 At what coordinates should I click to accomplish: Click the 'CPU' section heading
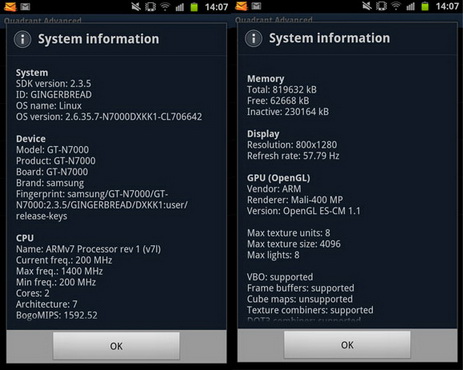25,238
